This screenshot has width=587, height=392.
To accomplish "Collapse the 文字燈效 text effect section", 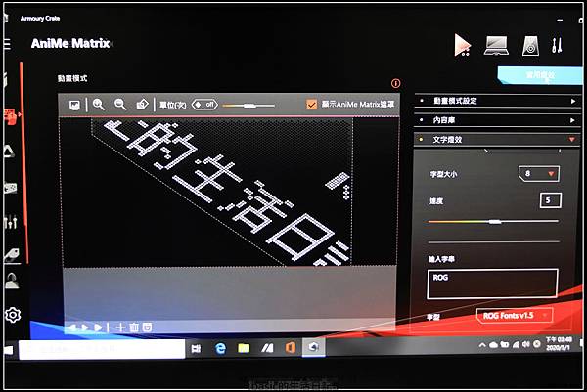I will tap(496, 140).
